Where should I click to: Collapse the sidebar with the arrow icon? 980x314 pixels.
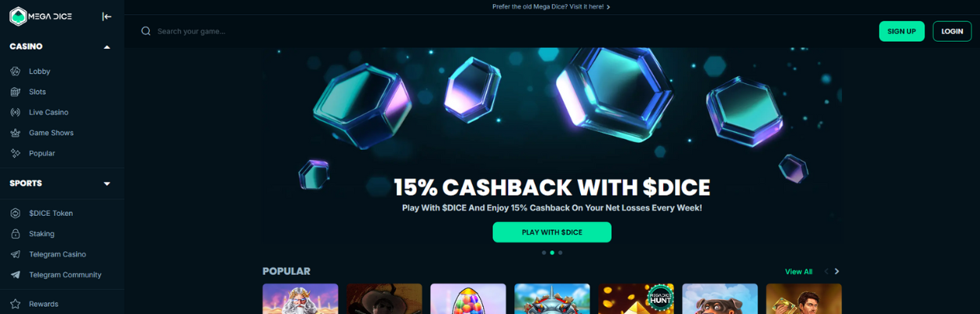[x=107, y=16]
